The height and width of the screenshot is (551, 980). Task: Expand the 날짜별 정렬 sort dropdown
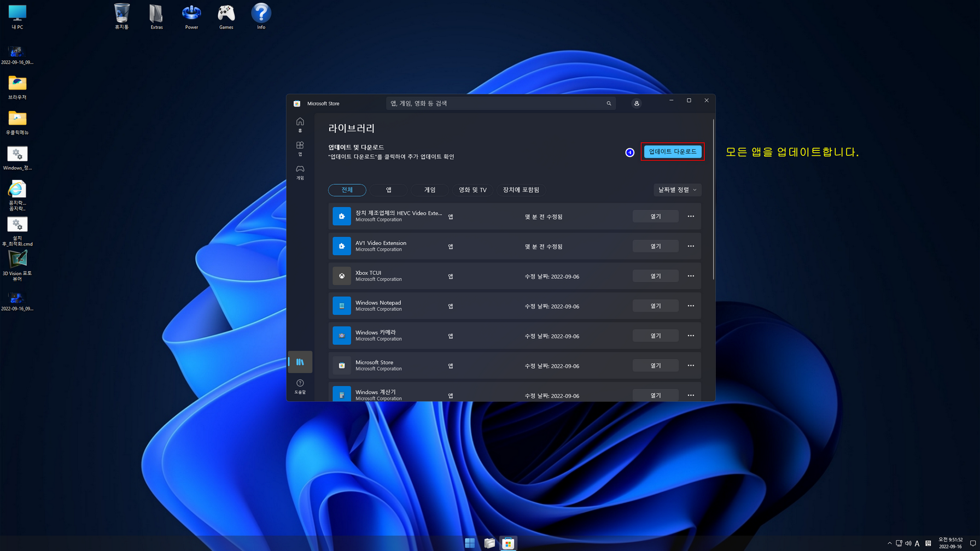point(677,190)
